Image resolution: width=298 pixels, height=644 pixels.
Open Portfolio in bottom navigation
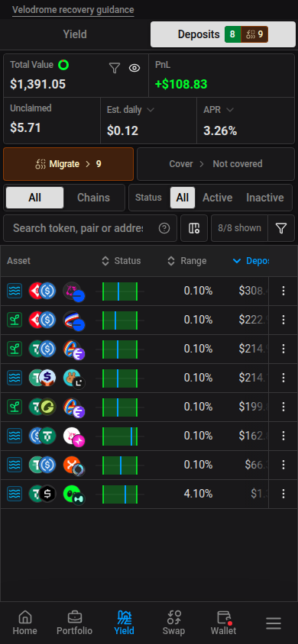74,623
